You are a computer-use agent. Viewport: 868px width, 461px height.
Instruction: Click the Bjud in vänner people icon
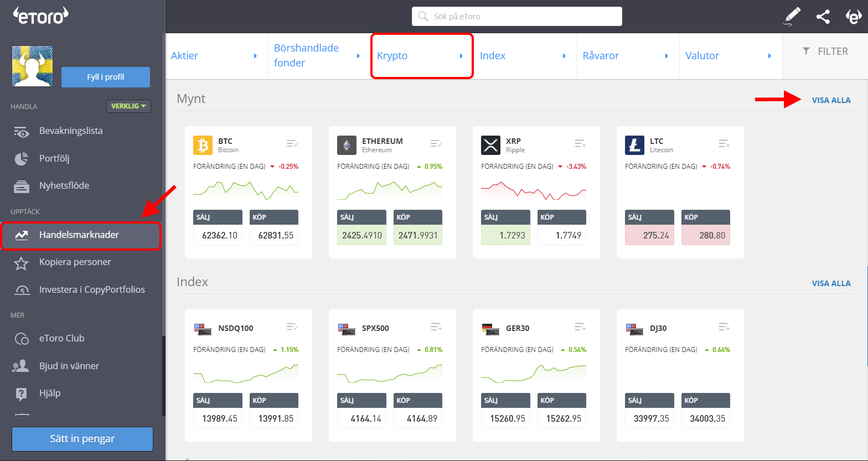pyautogui.click(x=21, y=366)
